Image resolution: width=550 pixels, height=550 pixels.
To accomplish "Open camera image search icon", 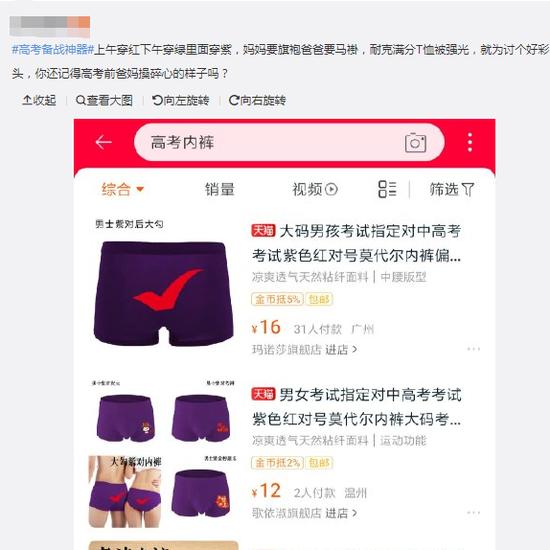I will click(x=416, y=143).
